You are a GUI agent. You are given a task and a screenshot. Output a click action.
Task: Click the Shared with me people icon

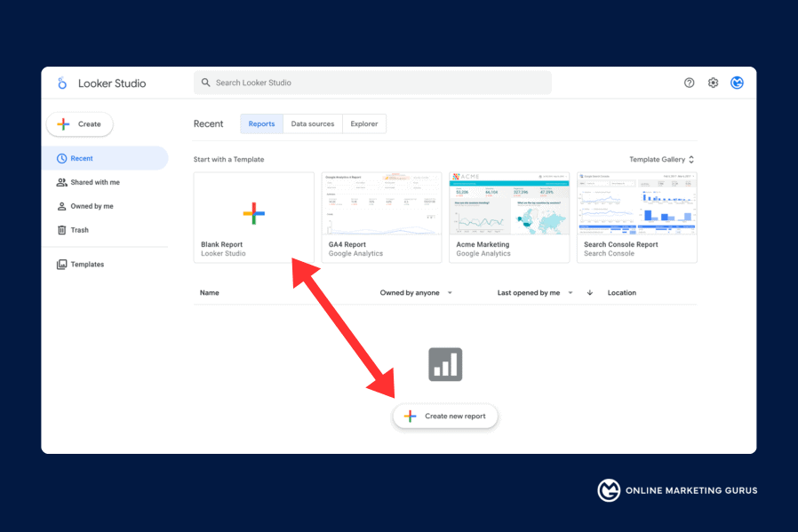coord(61,182)
